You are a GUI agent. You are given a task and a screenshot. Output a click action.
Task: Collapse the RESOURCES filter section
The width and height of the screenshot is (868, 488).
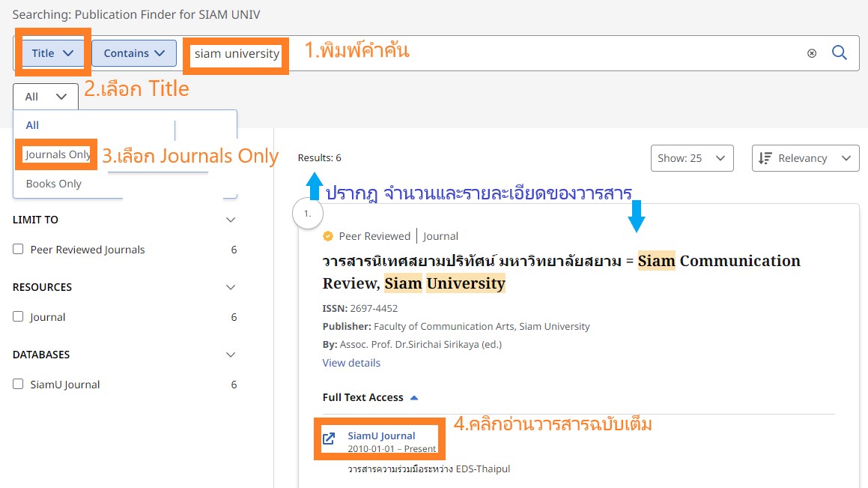[231, 287]
